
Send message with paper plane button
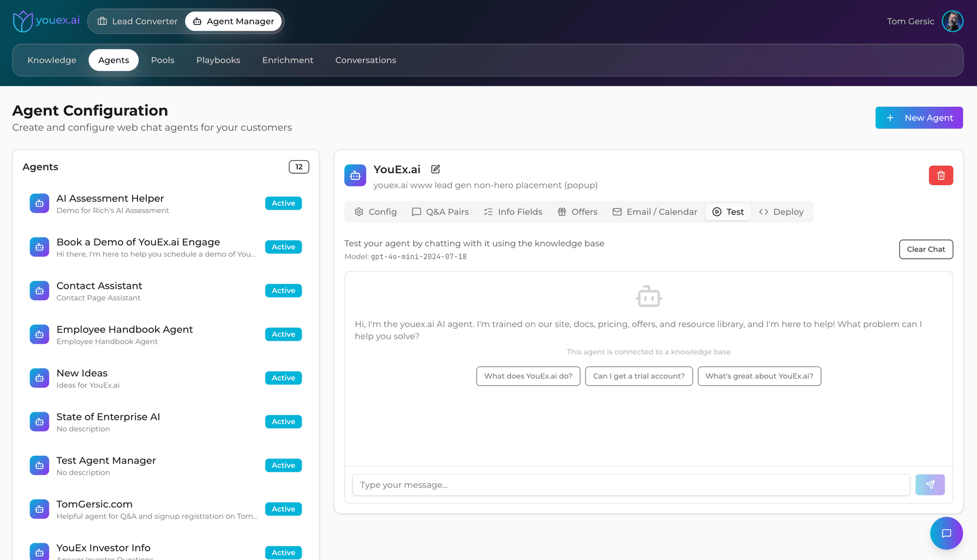(930, 485)
